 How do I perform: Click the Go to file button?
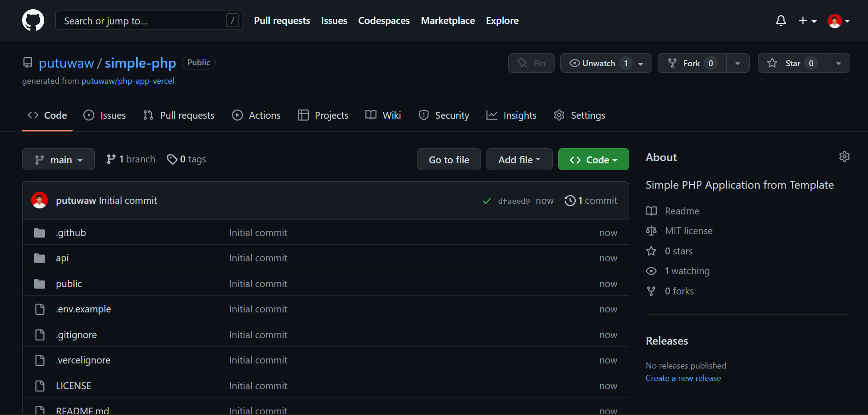click(449, 159)
